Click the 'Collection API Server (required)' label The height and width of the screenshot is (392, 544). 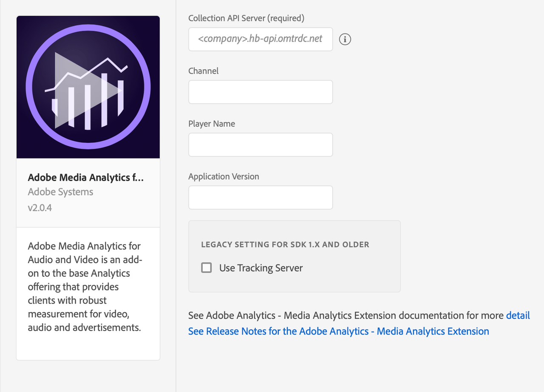(246, 18)
